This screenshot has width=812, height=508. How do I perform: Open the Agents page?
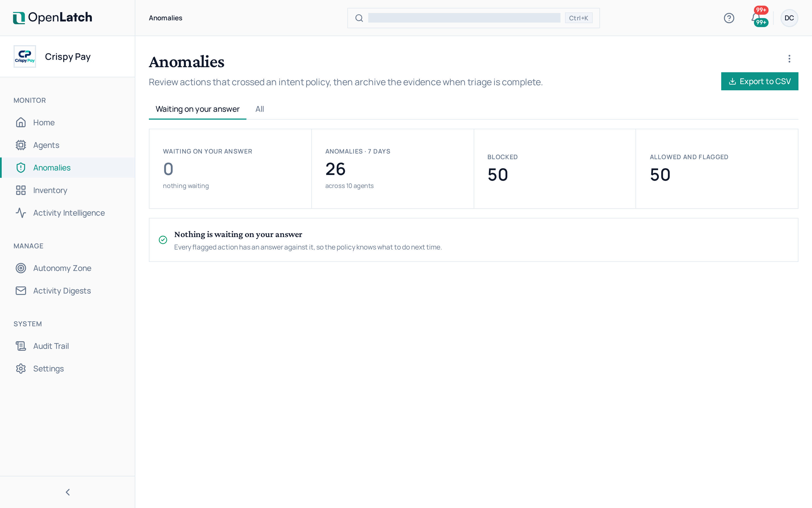(x=68, y=145)
